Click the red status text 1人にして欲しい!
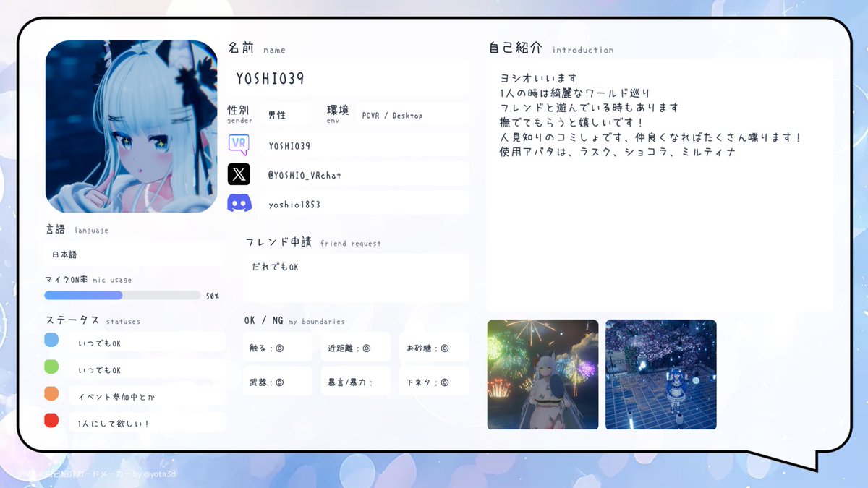868x488 pixels. tap(114, 424)
